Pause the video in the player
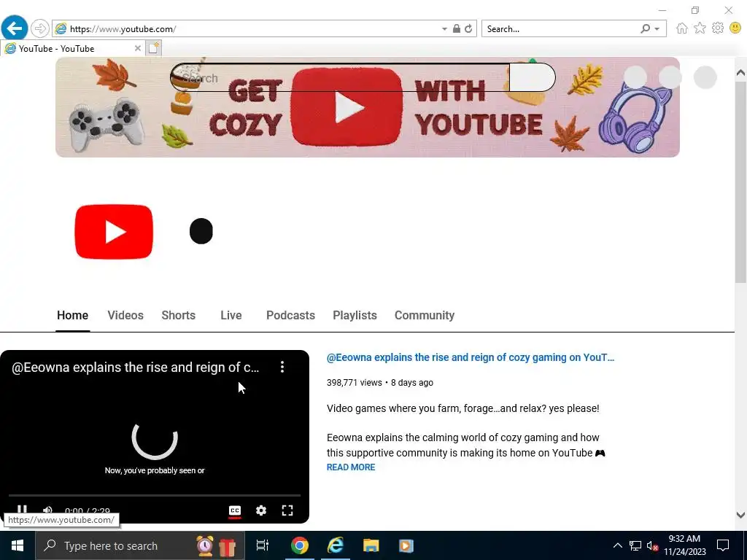The height and width of the screenshot is (560, 747). tap(22, 510)
